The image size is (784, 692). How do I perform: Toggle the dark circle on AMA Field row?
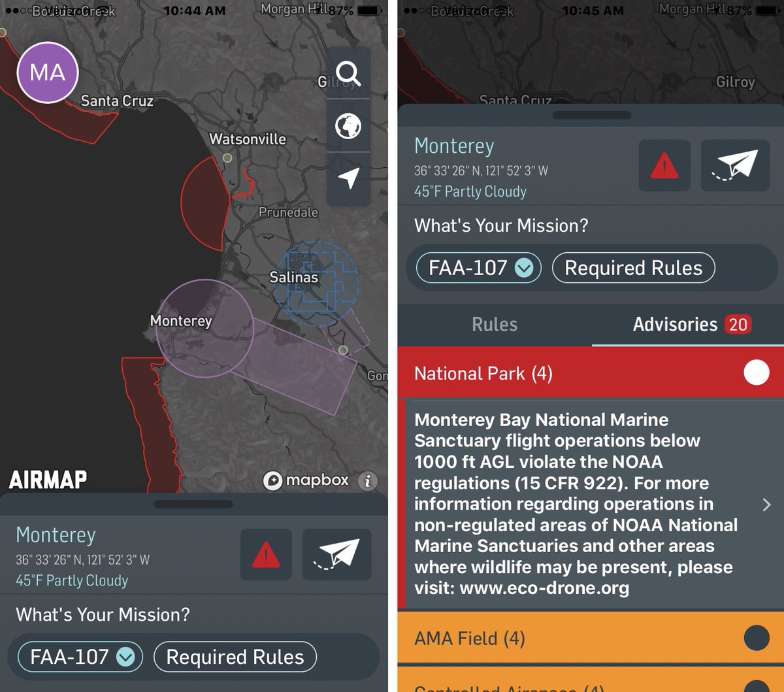[x=757, y=638]
